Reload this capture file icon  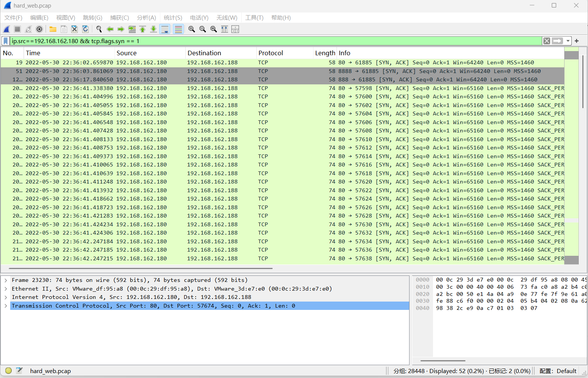[x=85, y=29]
